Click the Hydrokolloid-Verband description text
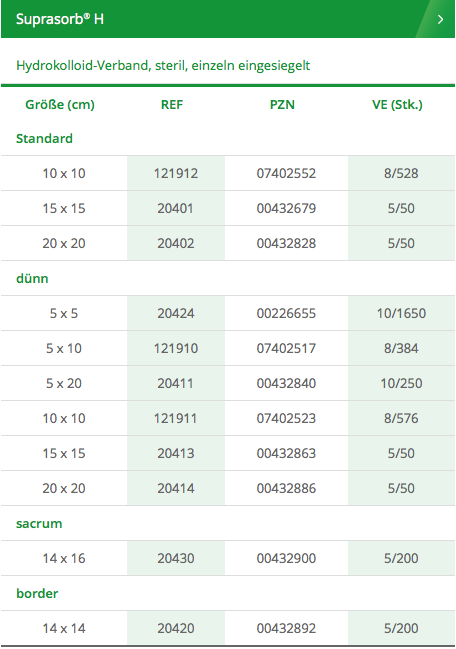The width and height of the screenshot is (456, 649). click(163, 65)
